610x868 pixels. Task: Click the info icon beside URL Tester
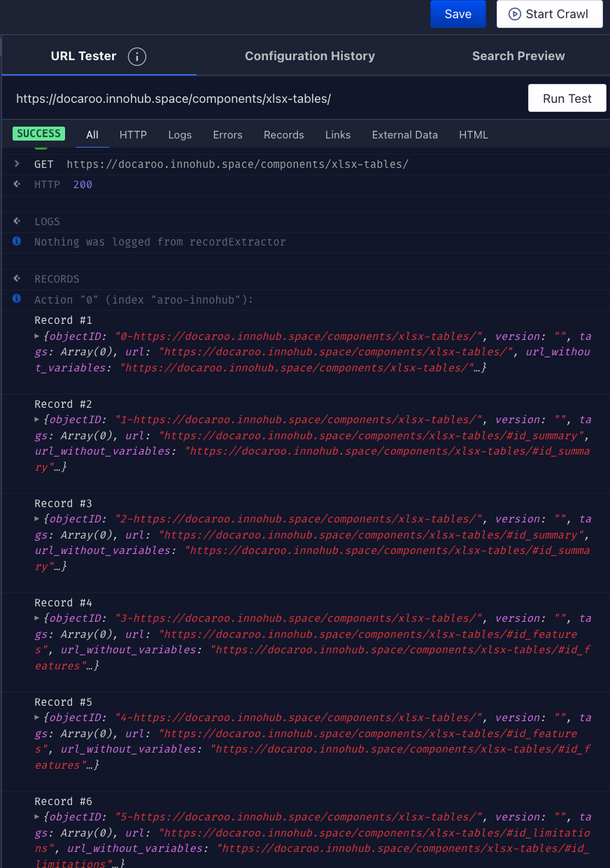(x=137, y=57)
